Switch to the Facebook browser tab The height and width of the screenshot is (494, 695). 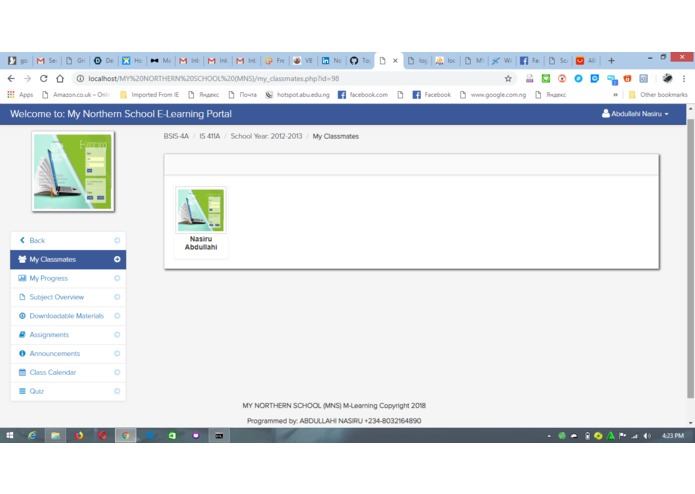click(530, 61)
